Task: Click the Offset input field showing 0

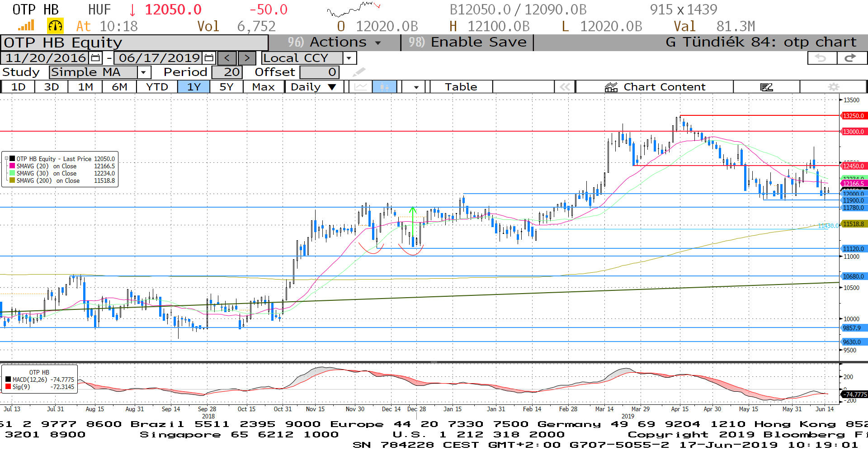Action: 319,72
